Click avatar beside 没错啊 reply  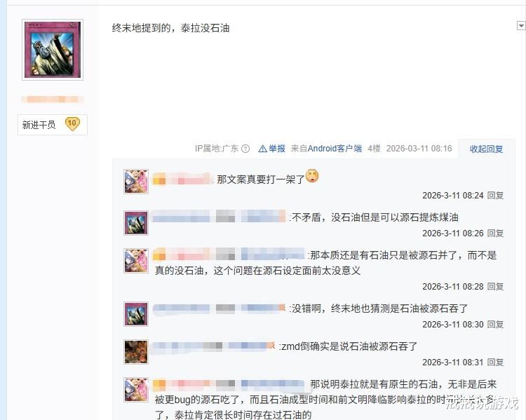(x=136, y=314)
